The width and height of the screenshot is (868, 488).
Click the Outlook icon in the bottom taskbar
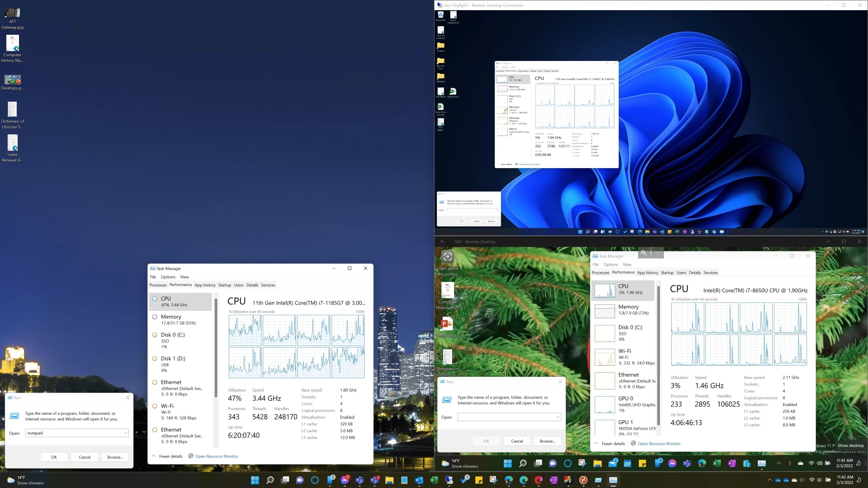pyautogui.click(x=419, y=480)
